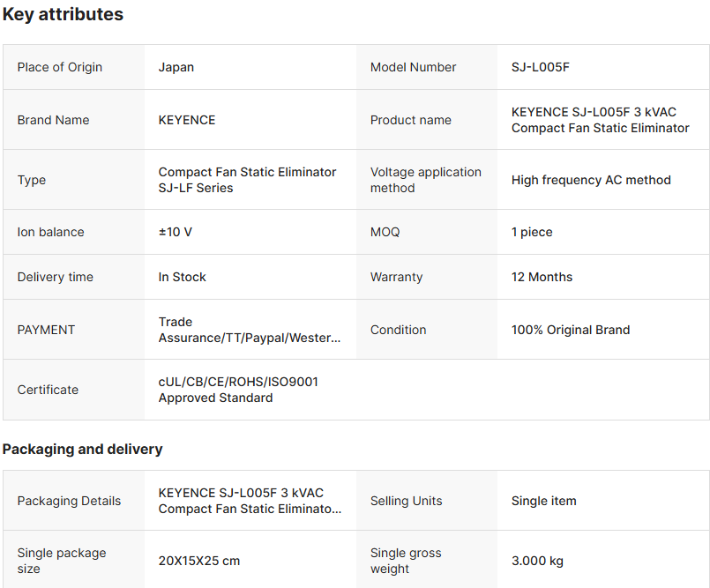Select the 3.000 kg gross weight value
The width and height of the screenshot is (710, 588).
[537, 561]
